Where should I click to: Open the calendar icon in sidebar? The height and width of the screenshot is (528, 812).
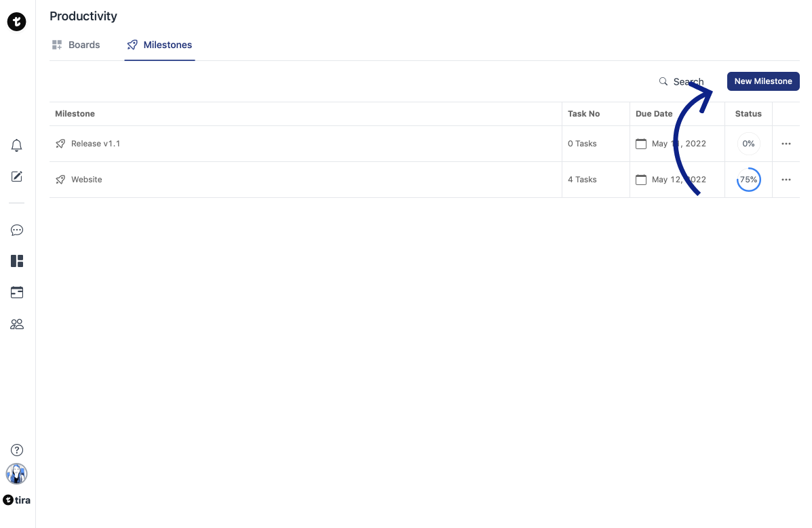[x=17, y=293]
